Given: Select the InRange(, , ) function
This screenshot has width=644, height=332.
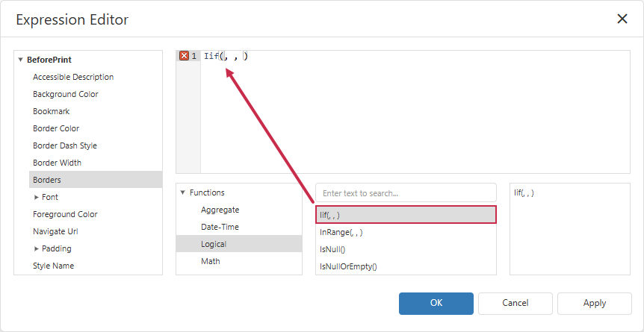Looking at the screenshot, I should pos(406,232).
